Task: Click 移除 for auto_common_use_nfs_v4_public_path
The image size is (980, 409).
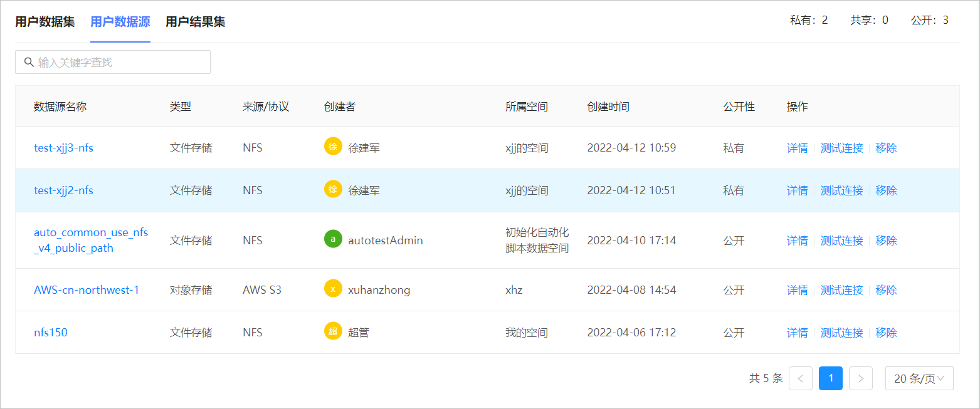Action: [887, 241]
